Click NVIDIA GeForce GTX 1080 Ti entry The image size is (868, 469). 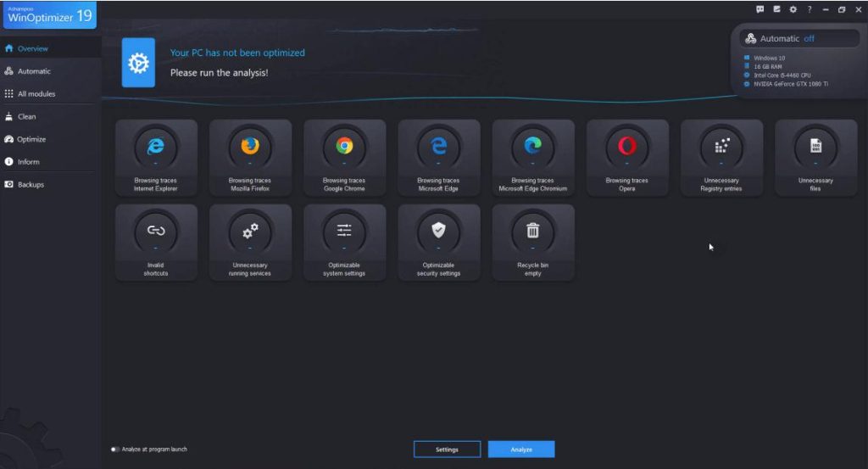click(786, 84)
